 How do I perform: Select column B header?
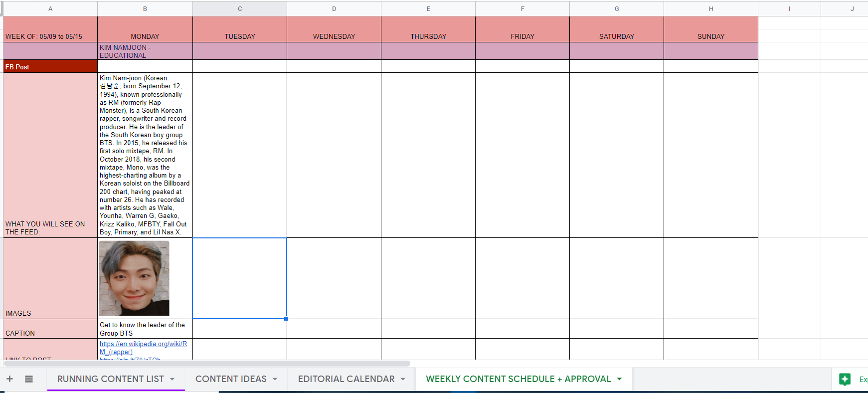coord(145,9)
